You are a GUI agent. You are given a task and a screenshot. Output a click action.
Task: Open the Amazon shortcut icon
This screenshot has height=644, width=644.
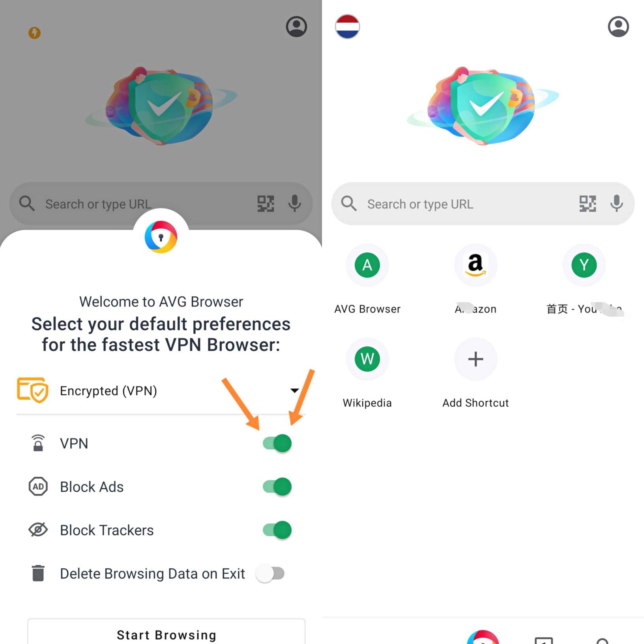pos(475,265)
